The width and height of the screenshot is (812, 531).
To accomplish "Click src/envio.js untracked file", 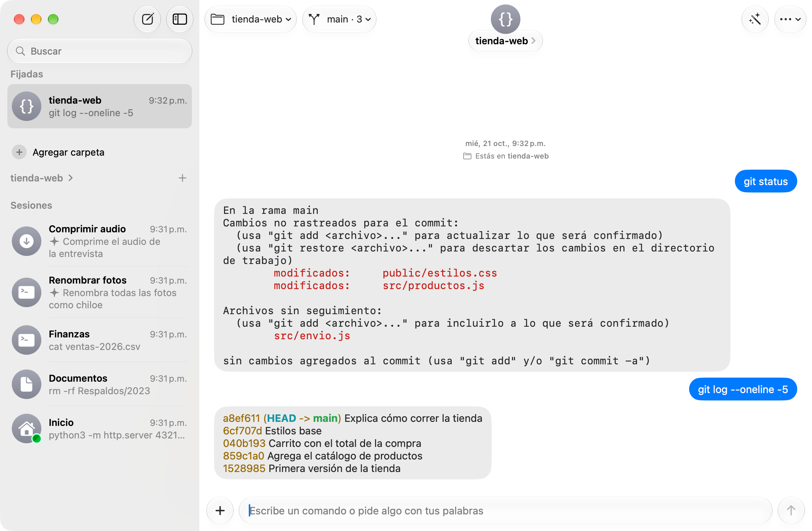I will click(312, 336).
